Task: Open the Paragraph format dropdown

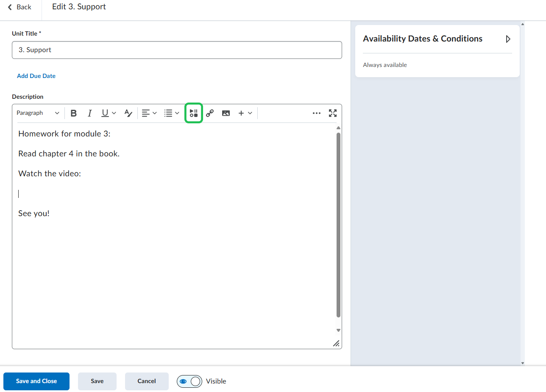Action: point(38,113)
